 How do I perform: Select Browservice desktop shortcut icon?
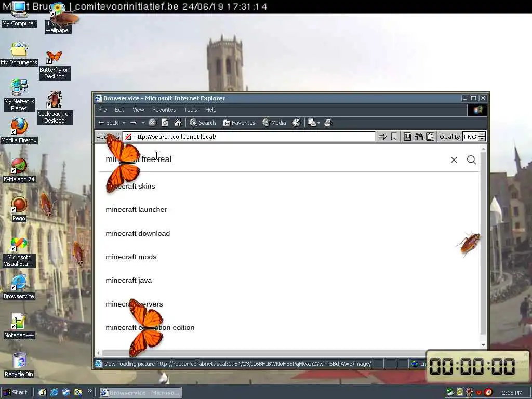click(x=19, y=287)
